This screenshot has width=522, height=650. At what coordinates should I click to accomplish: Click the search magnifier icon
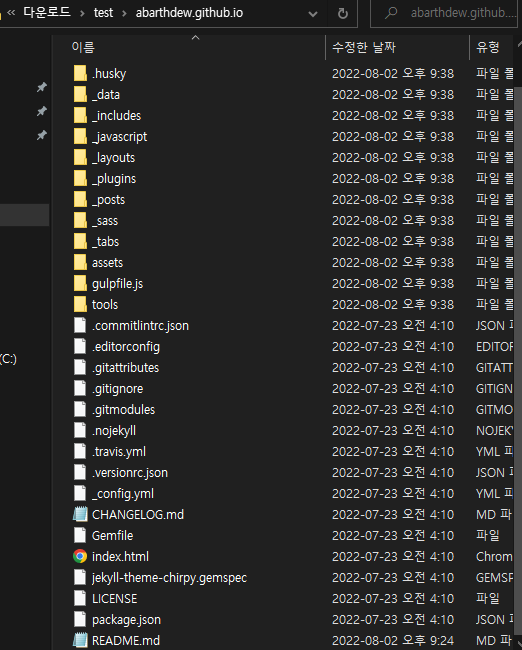tap(391, 13)
